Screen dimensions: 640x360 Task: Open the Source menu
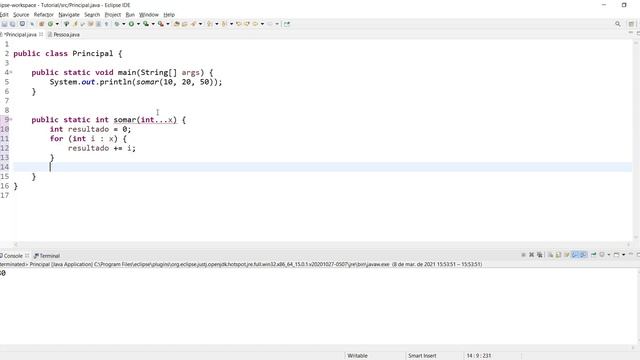pyautogui.click(x=21, y=14)
